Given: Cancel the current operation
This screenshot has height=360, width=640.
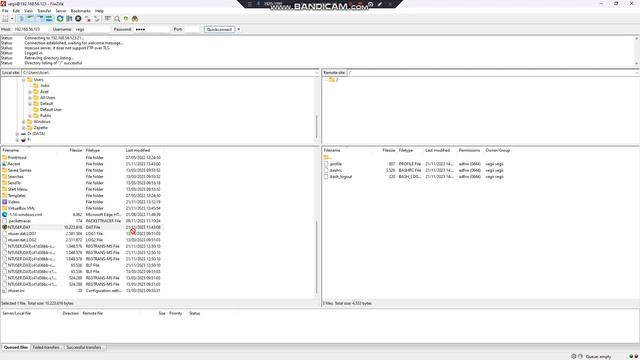Looking at the screenshot, I should pos(78,19).
